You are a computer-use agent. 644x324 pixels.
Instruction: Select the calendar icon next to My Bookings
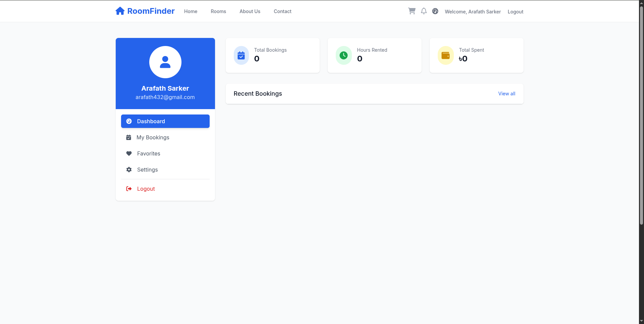[129, 137]
